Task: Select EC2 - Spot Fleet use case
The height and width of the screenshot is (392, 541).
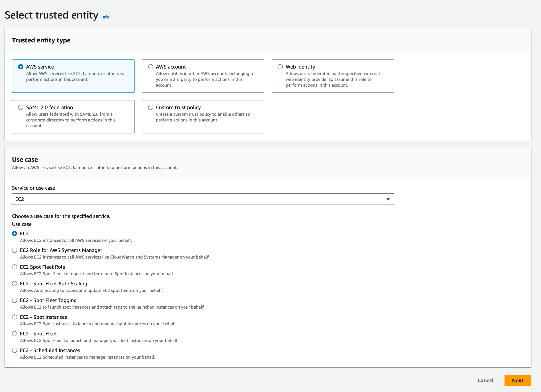Action: click(15, 334)
